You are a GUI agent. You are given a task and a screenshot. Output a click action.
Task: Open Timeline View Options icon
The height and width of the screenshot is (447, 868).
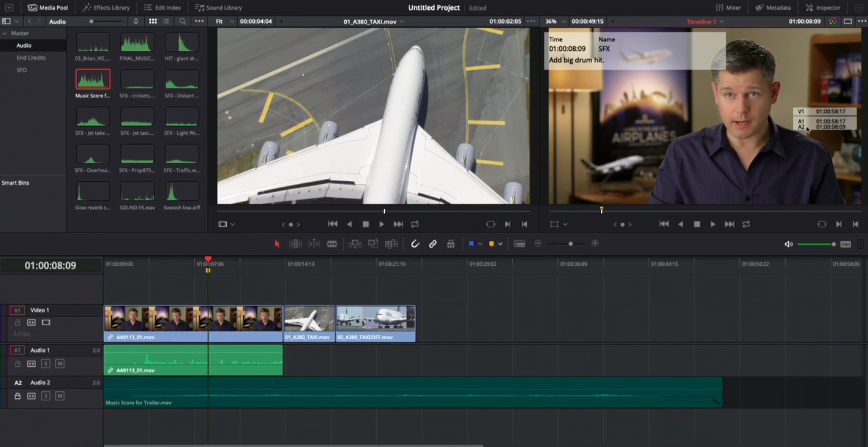point(520,244)
